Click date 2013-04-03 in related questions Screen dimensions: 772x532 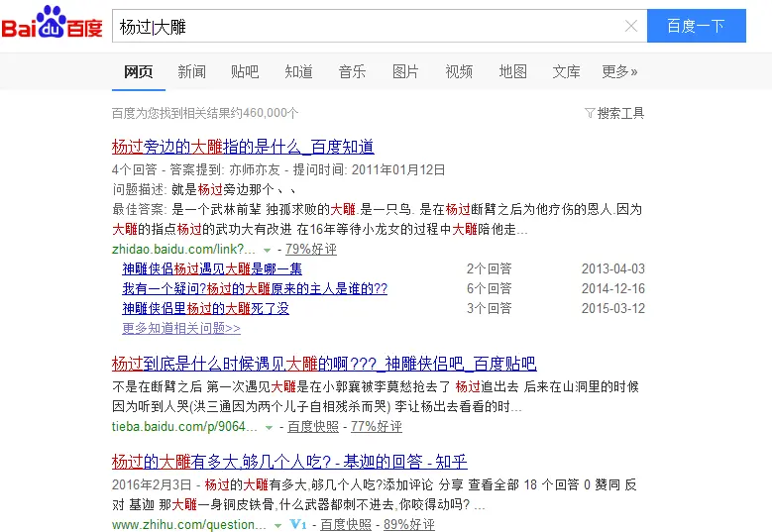point(613,268)
